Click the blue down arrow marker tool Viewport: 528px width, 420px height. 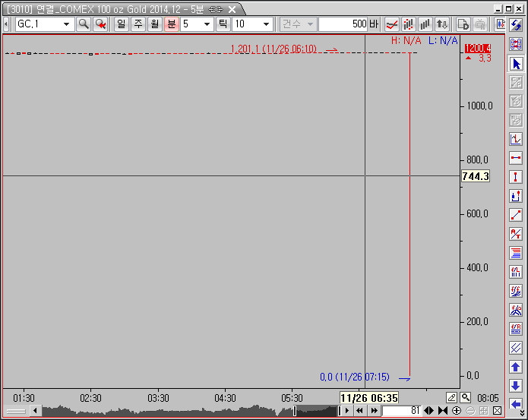tap(516, 386)
